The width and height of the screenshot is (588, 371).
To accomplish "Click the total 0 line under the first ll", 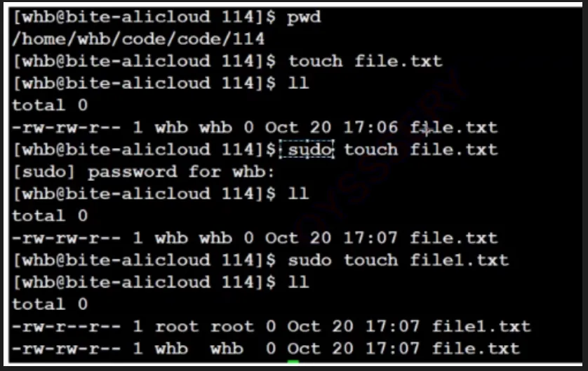I will pyautogui.click(x=49, y=105).
